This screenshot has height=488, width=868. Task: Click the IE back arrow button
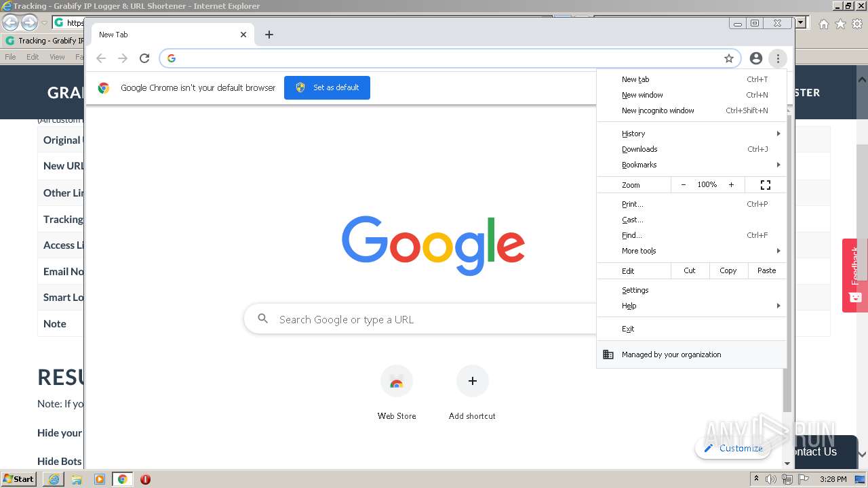[10, 23]
